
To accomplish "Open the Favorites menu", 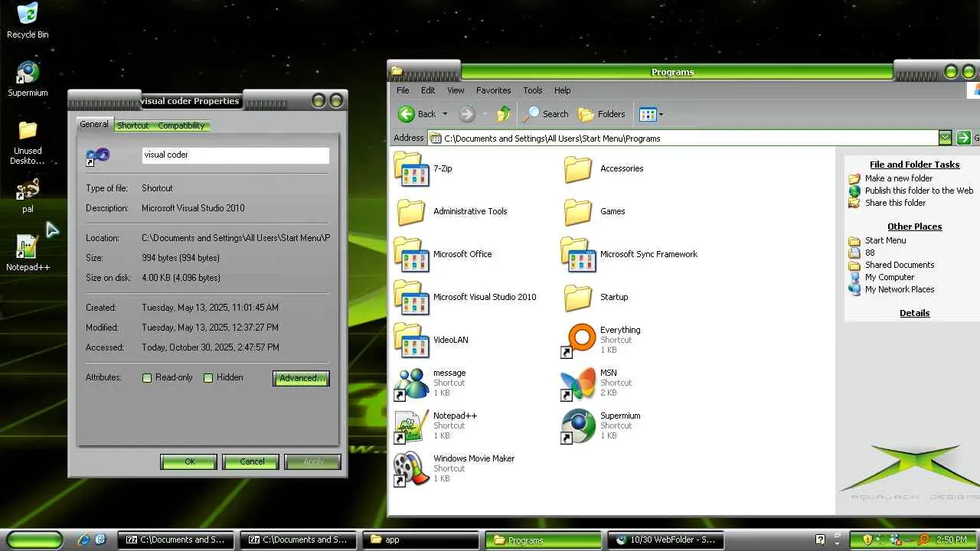I will [x=493, y=90].
